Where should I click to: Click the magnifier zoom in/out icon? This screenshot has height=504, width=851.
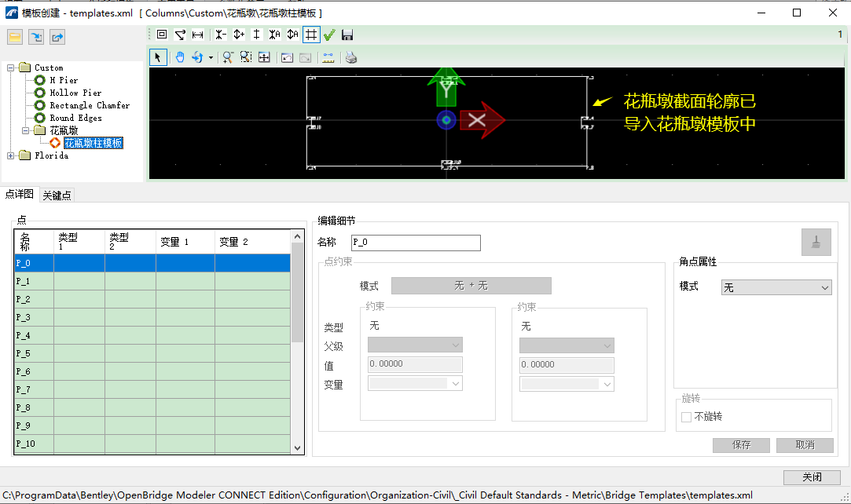tap(228, 57)
